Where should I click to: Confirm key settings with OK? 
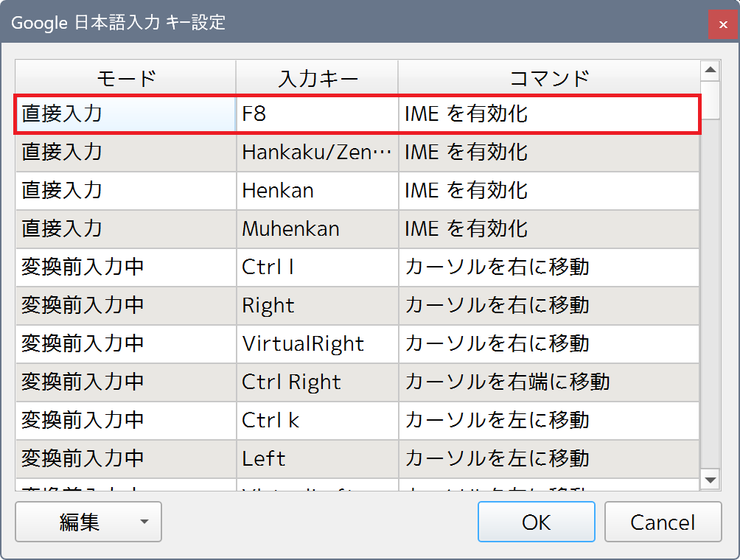click(536, 522)
